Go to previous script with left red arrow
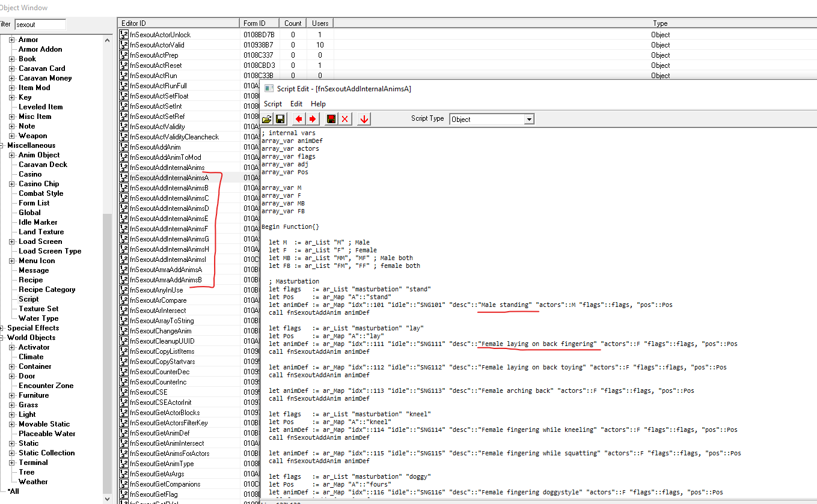The width and height of the screenshot is (817, 504). tap(299, 119)
